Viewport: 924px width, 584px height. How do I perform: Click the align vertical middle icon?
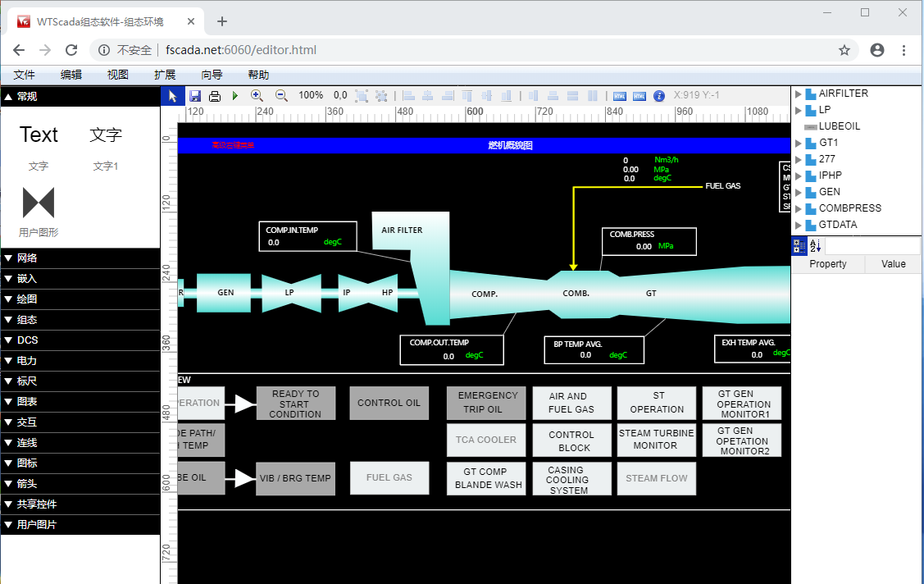pos(487,95)
